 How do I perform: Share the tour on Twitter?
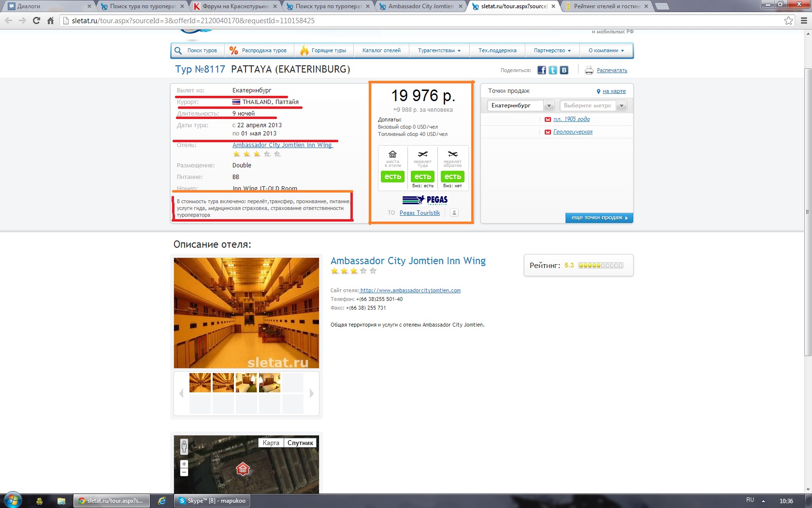tap(553, 70)
